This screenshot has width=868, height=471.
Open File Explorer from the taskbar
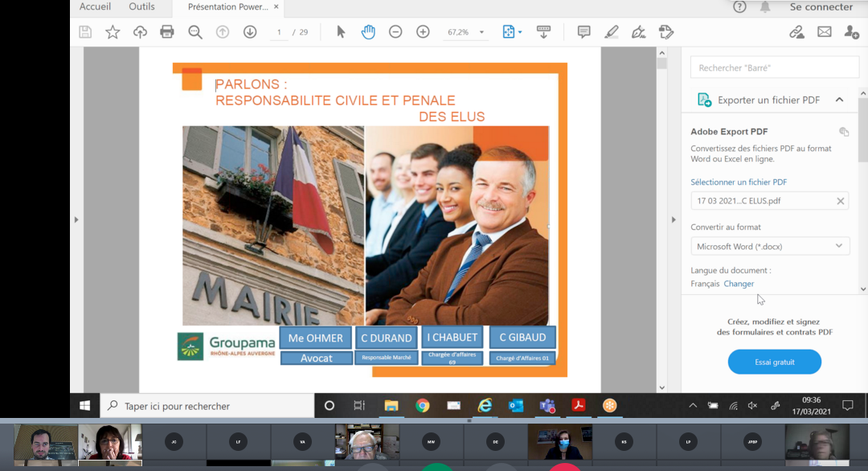click(x=391, y=406)
